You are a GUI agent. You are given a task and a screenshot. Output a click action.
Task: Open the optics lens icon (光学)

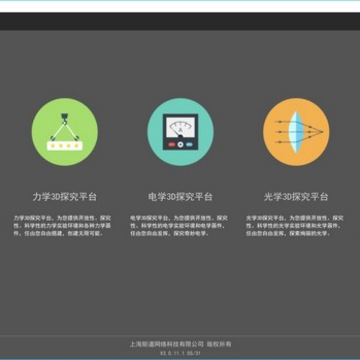pos(296,132)
